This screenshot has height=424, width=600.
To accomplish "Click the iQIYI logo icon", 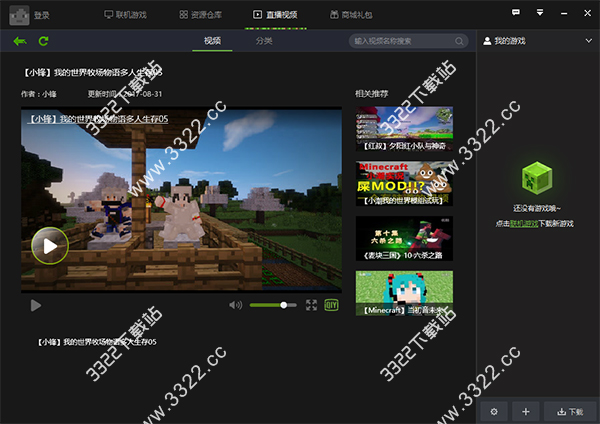I will coord(331,305).
